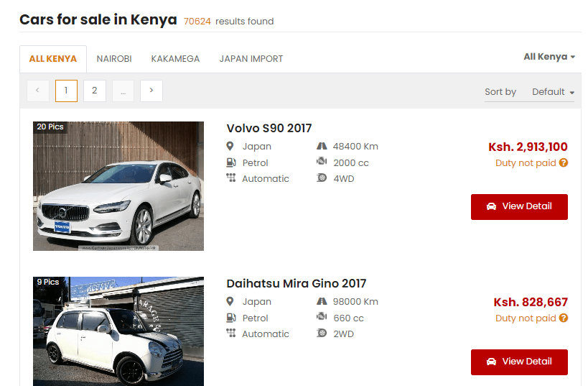Click Duty not paid text under Volvo price
Screen dimensions: 588x386
click(x=526, y=163)
